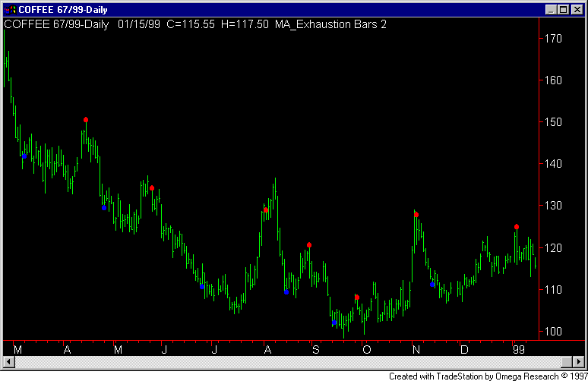Click the horizontal scrollbar left arrow
The height and width of the screenshot is (381, 588).
(9, 362)
